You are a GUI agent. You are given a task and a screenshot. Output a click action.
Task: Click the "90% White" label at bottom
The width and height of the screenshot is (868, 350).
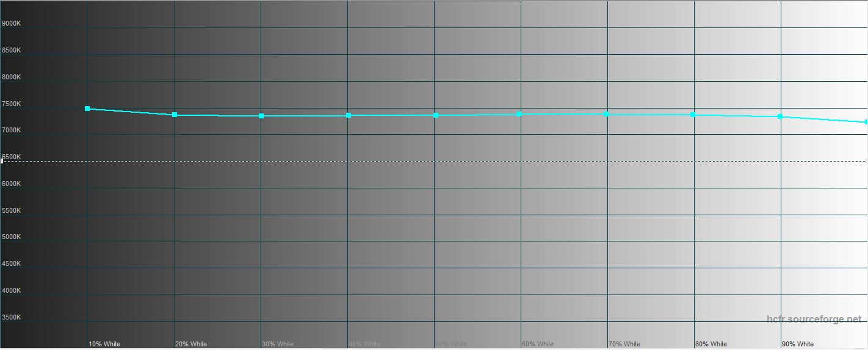click(797, 344)
